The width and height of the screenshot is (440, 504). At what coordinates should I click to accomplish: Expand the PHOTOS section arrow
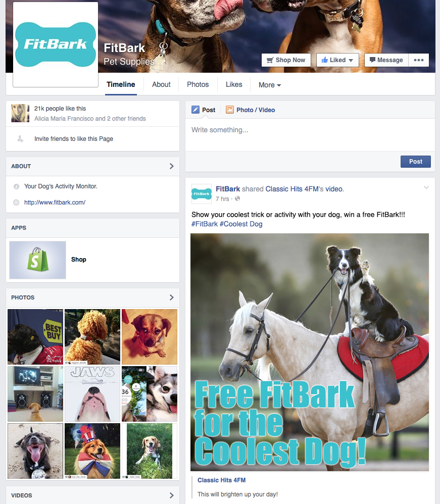click(171, 297)
